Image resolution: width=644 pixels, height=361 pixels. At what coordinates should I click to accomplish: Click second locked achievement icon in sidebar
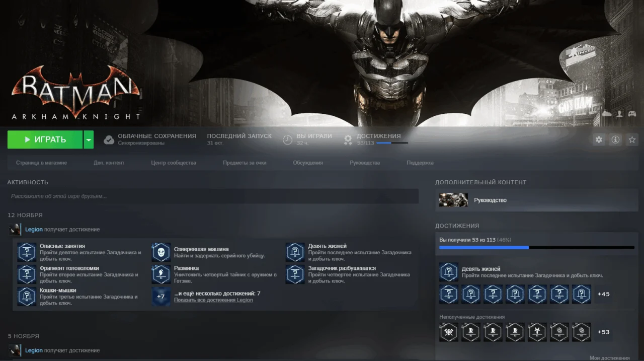(471, 332)
